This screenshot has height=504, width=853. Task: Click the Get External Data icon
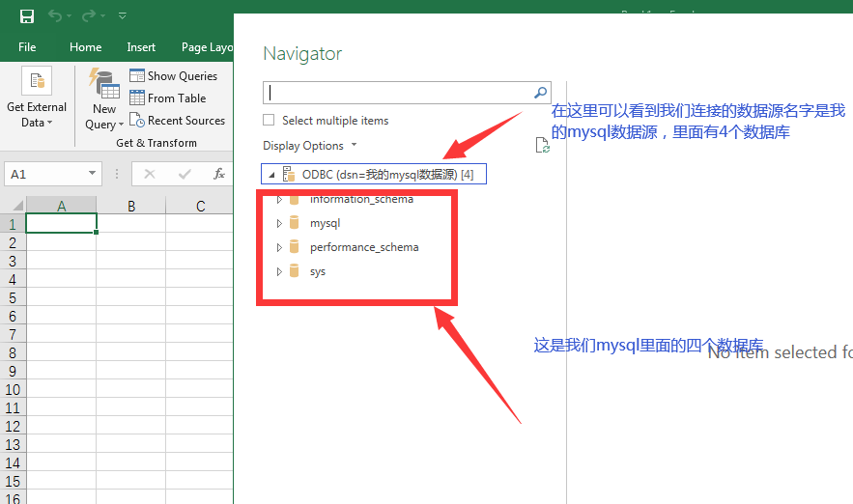pyautogui.click(x=37, y=81)
